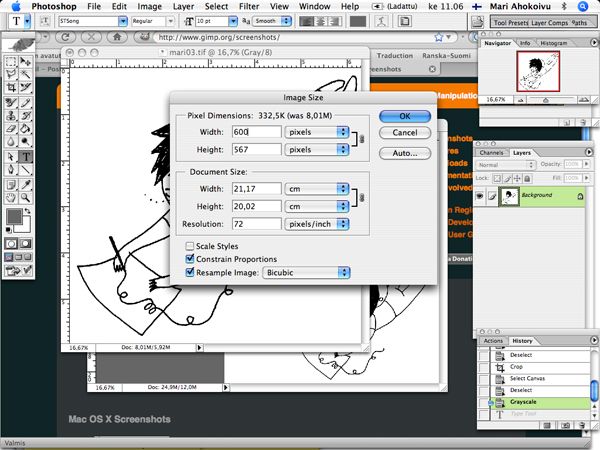Select the Eraser tool
This screenshot has height=450, width=600.
tap(11, 129)
